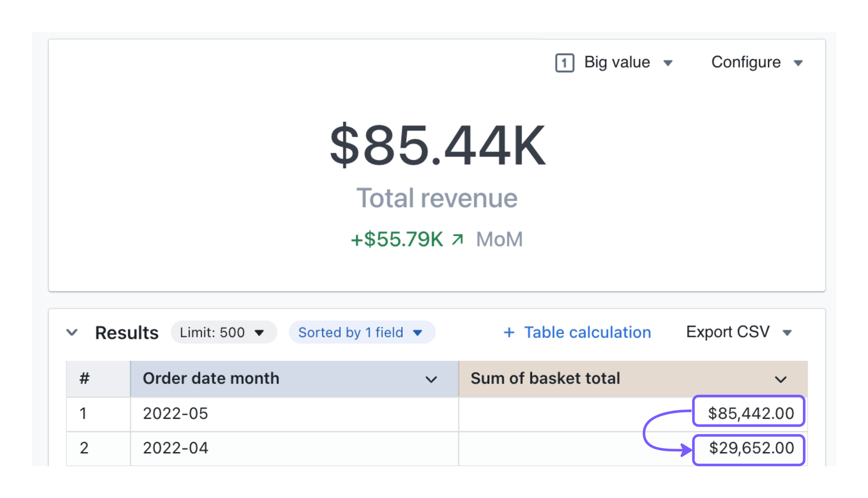Add a Table calculation
Image resolution: width=868 pixels, height=498 pixels.
587,333
